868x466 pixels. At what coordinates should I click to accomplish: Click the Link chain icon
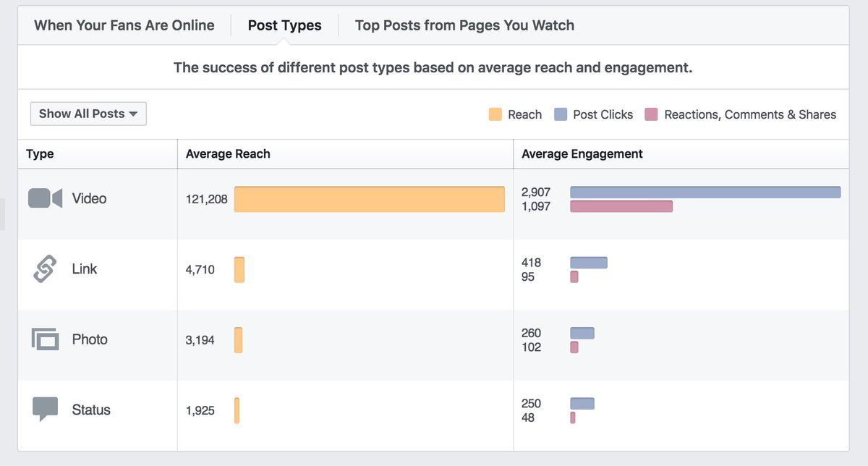(45, 269)
